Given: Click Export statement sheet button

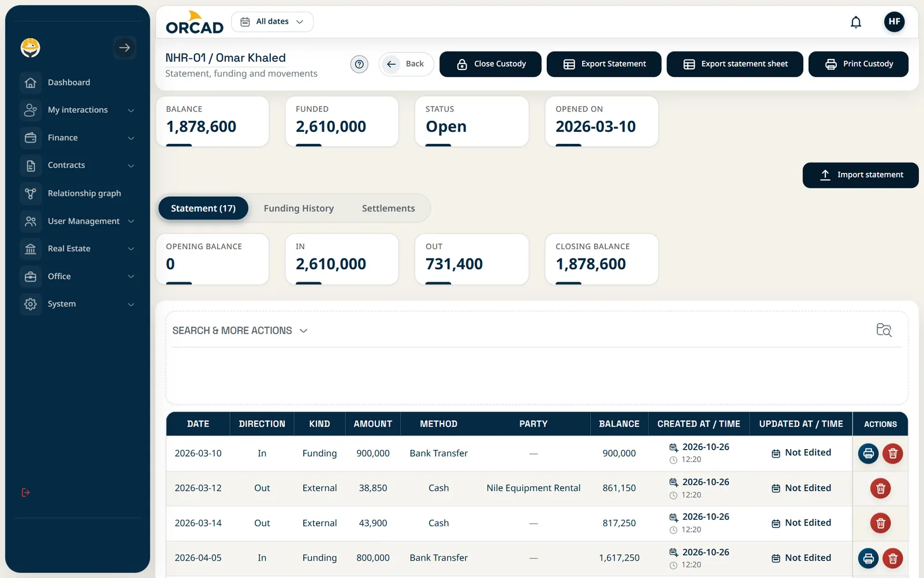Looking at the screenshot, I should pos(735,64).
